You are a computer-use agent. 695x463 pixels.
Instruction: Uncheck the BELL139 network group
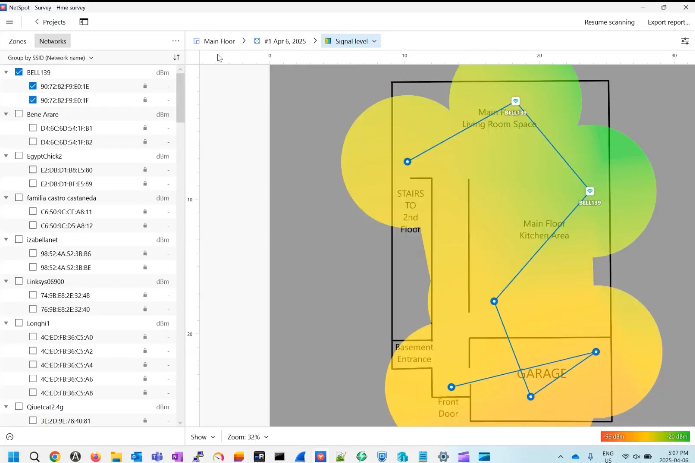(19, 72)
